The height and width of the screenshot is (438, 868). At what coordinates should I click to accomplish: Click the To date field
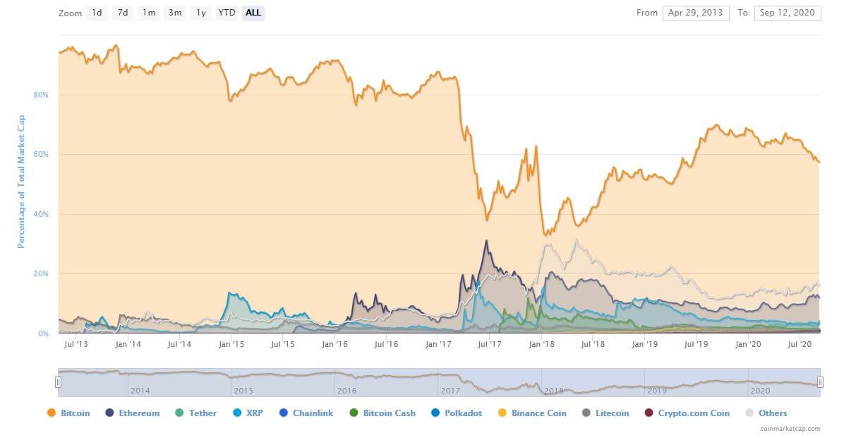788,13
